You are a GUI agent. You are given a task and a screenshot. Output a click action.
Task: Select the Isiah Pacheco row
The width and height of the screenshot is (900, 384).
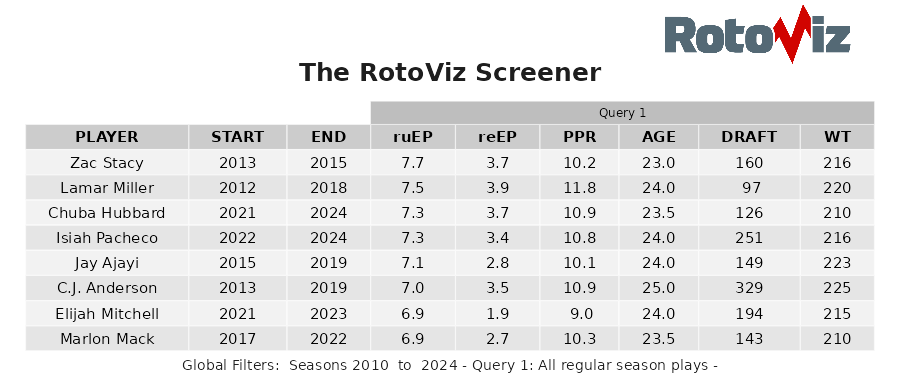(x=450, y=238)
